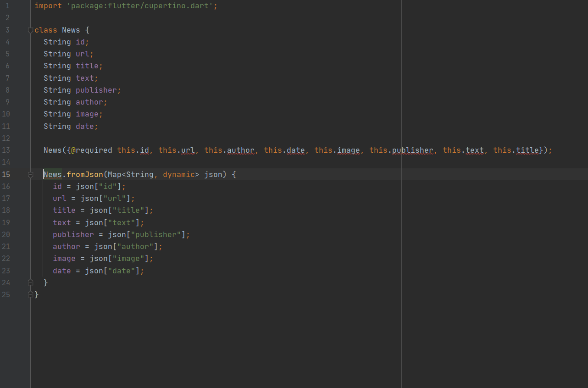The width and height of the screenshot is (588, 388).
Task: Click this.date in the News constructor
Action: click(284, 150)
